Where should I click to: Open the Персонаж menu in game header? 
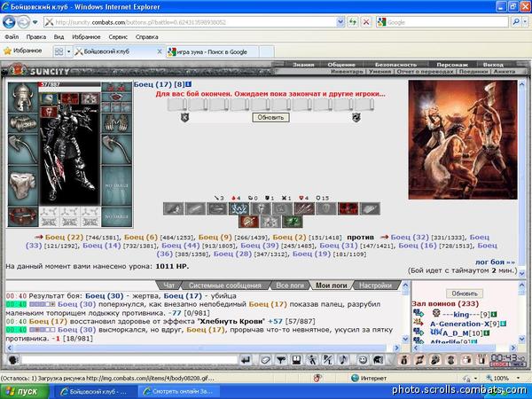(x=452, y=65)
